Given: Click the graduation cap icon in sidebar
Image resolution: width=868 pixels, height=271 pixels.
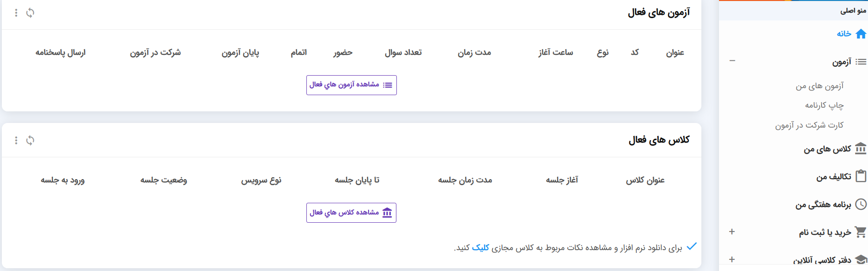Looking at the screenshot, I should [861, 260].
